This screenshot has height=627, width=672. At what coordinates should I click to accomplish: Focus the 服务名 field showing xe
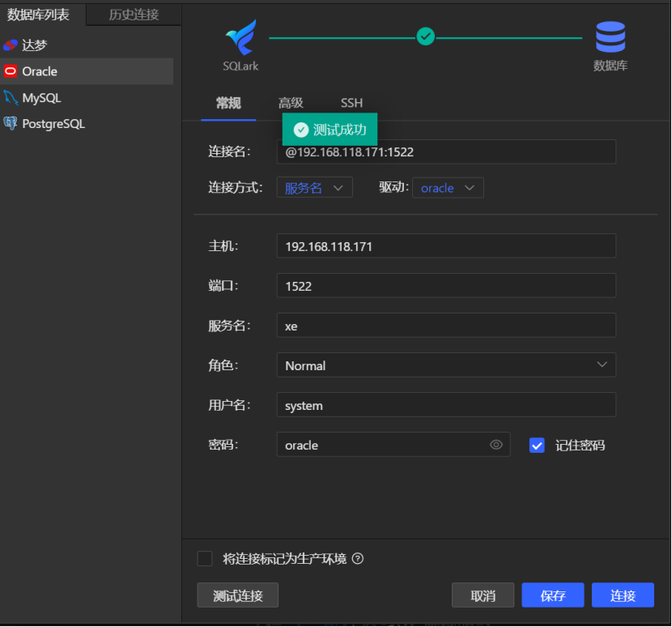click(446, 325)
